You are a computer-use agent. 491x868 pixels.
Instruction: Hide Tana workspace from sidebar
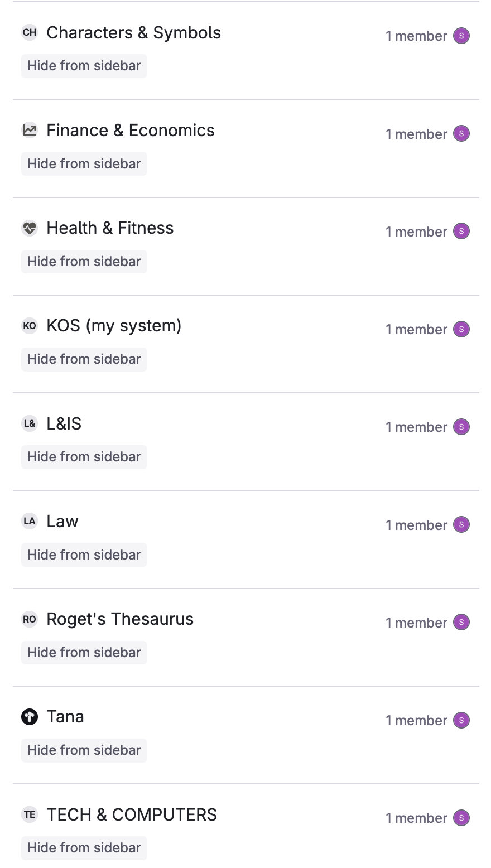click(x=84, y=750)
